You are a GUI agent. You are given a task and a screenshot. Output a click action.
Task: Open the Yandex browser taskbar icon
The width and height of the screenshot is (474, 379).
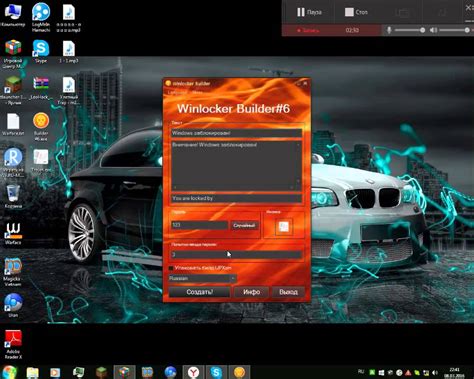pos(193,372)
